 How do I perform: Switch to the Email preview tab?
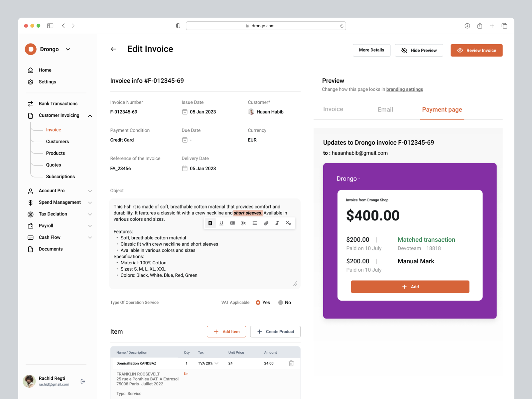pyautogui.click(x=385, y=109)
